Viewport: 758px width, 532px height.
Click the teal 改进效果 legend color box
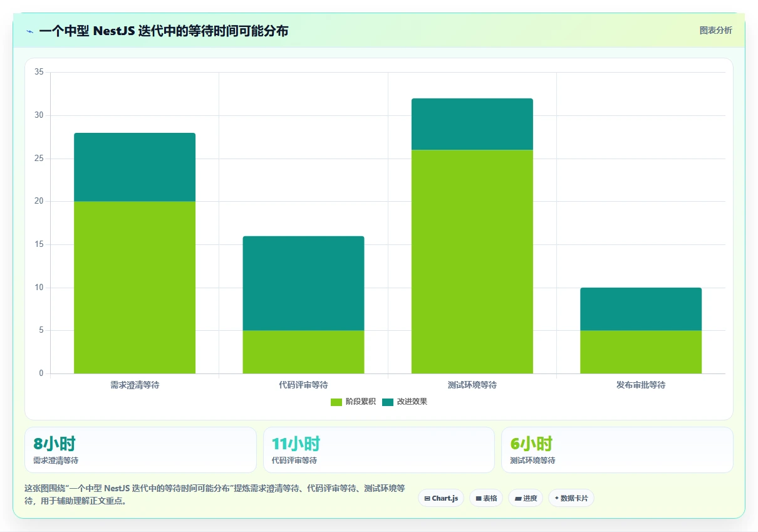pos(388,402)
